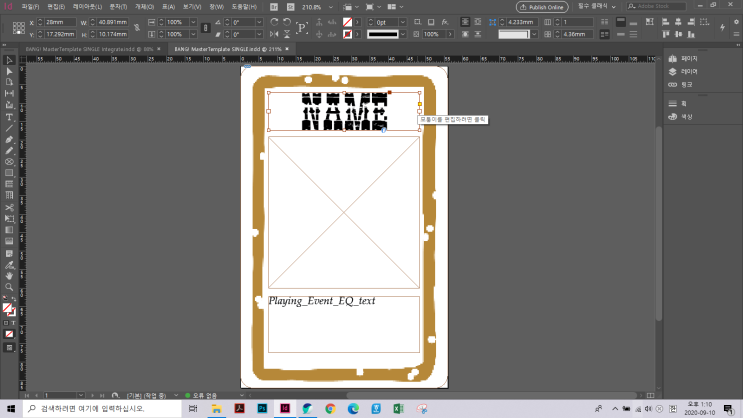Viewport: 743px width, 418px height.
Task: Open the 레이아웃(L) Layout menu
Action: coord(87,7)
